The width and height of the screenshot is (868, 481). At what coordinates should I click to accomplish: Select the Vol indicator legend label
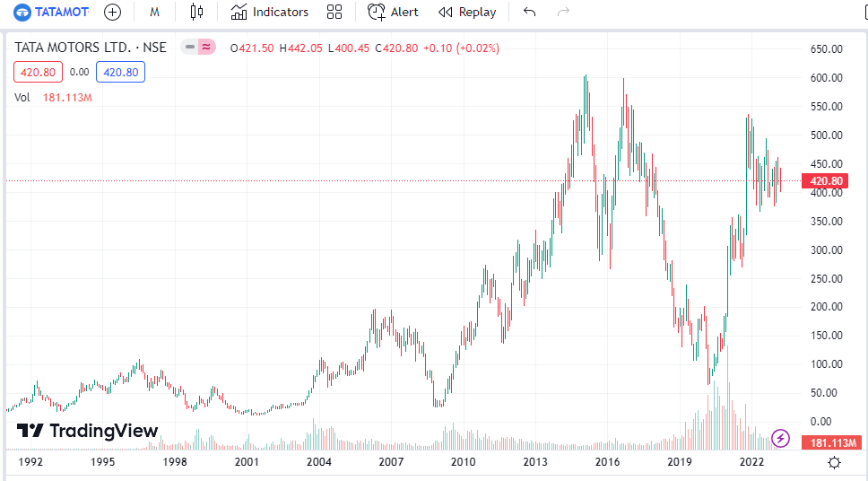coord(22,98)
